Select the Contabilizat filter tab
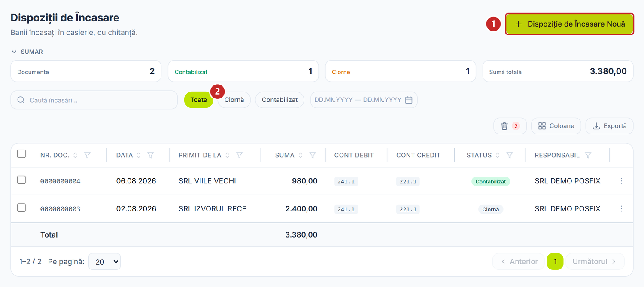The image size is (644, 287). [279, 100]
